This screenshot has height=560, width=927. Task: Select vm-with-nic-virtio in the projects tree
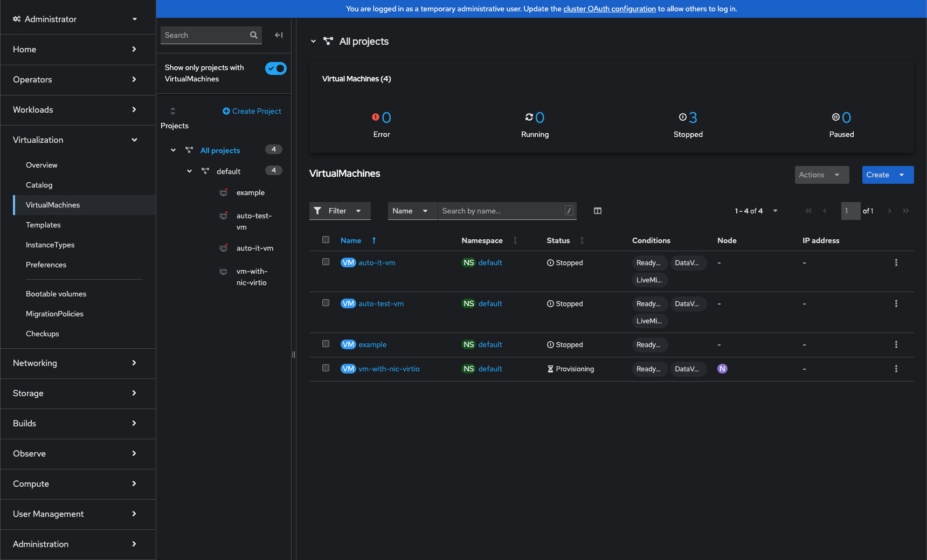click(x=252, y=277)
